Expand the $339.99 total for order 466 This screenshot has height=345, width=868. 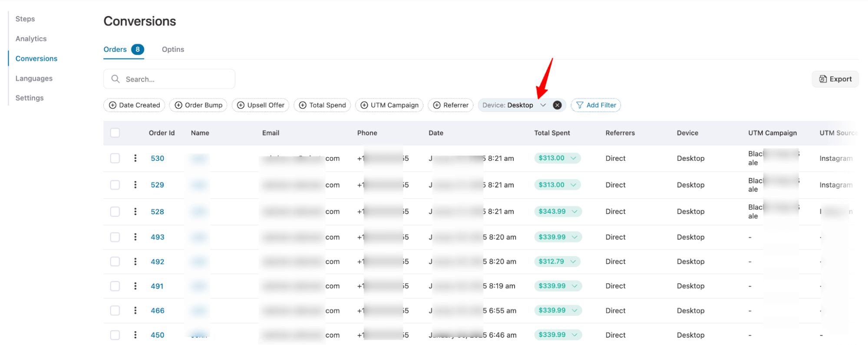[558, 310]
